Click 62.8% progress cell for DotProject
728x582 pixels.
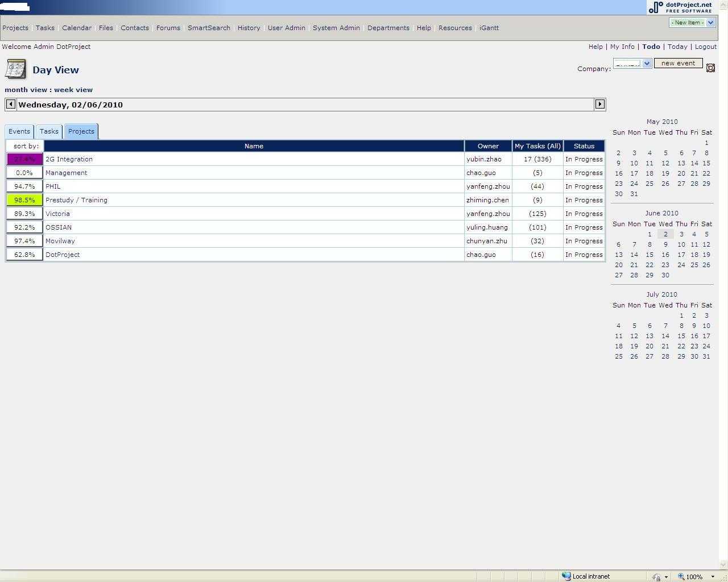pyautogui.click(x=24, y=255)
